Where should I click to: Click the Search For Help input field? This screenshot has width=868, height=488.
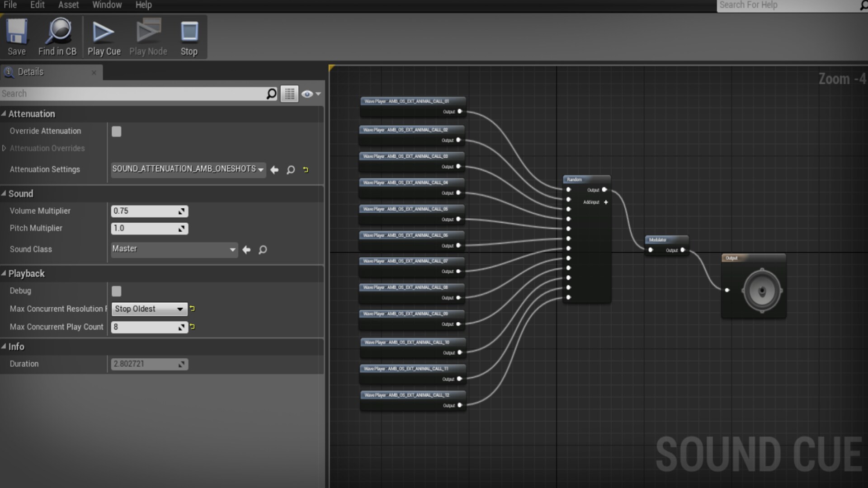pos(787,5)
